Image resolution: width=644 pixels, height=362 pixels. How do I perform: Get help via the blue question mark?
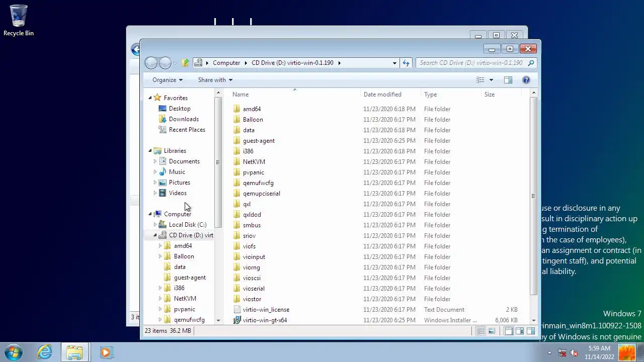526,80
